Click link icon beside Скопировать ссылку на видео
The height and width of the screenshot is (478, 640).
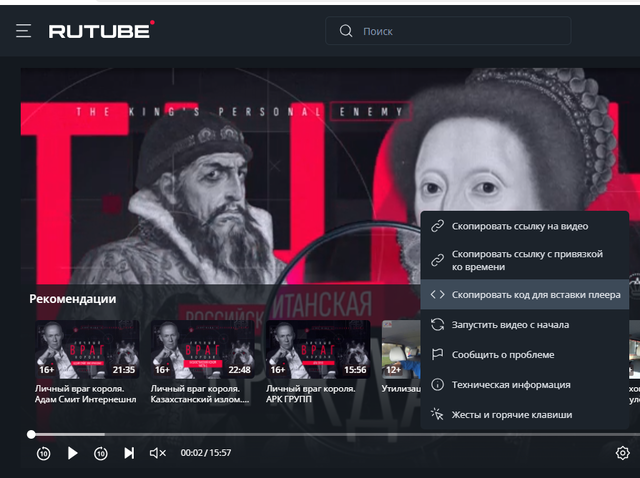438,226
